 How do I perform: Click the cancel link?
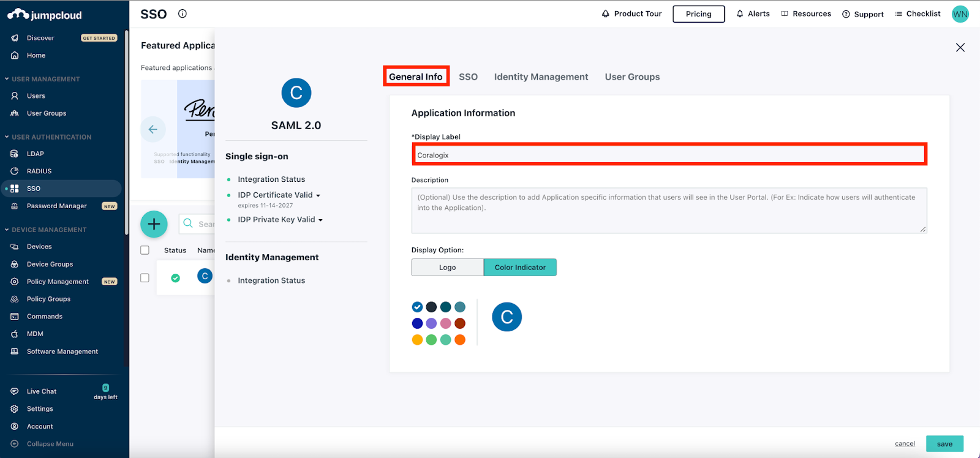(905, 444)
